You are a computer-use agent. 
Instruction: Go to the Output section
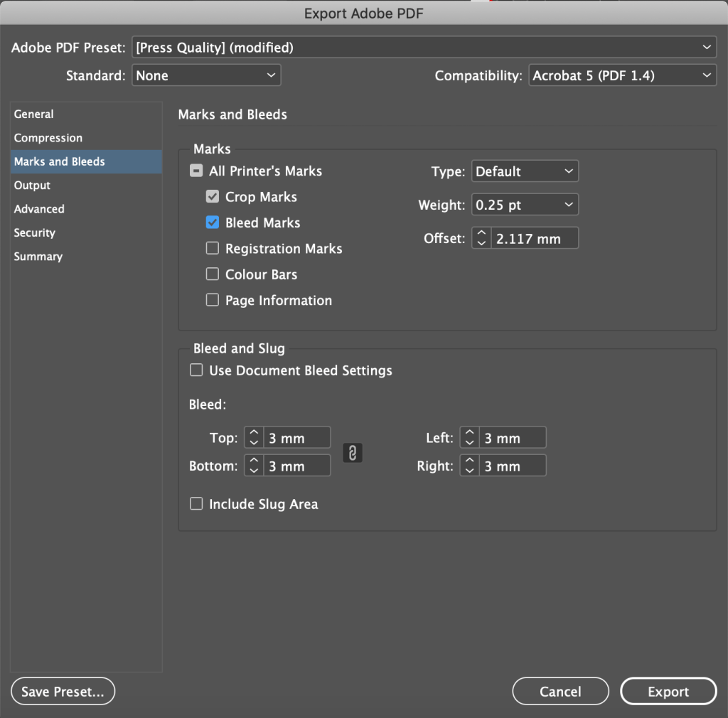pyautogui.click(x=33, y=186)
